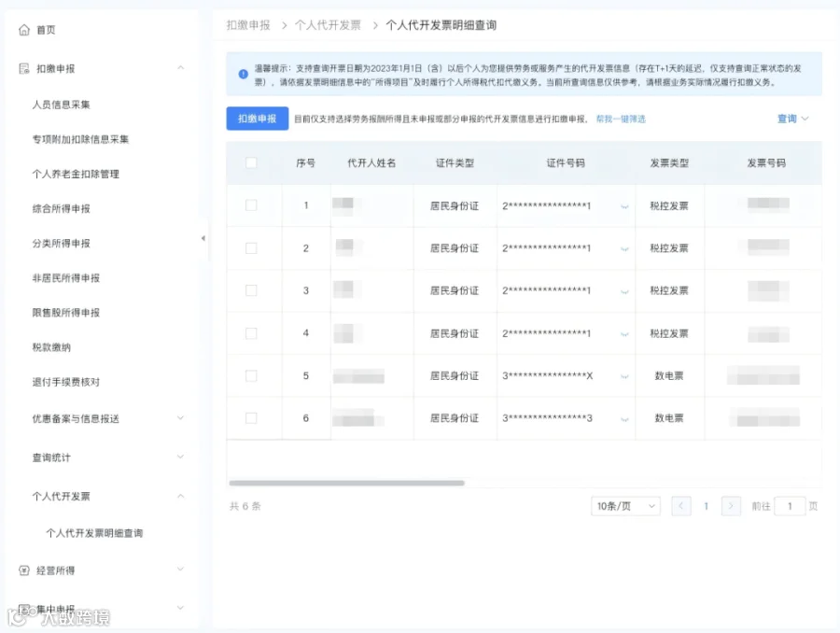Click 扣缴申报 in the breadcrumb

coord(248,25)
